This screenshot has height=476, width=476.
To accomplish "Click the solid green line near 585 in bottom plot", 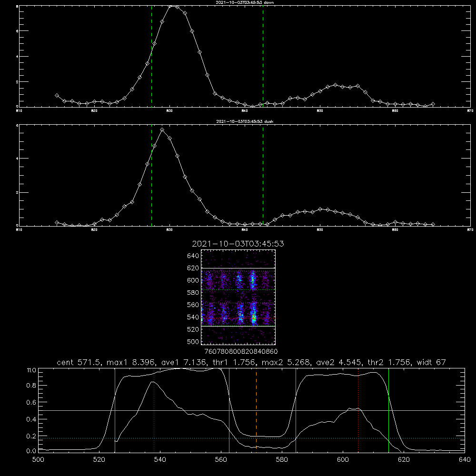I will click(296, 410).
